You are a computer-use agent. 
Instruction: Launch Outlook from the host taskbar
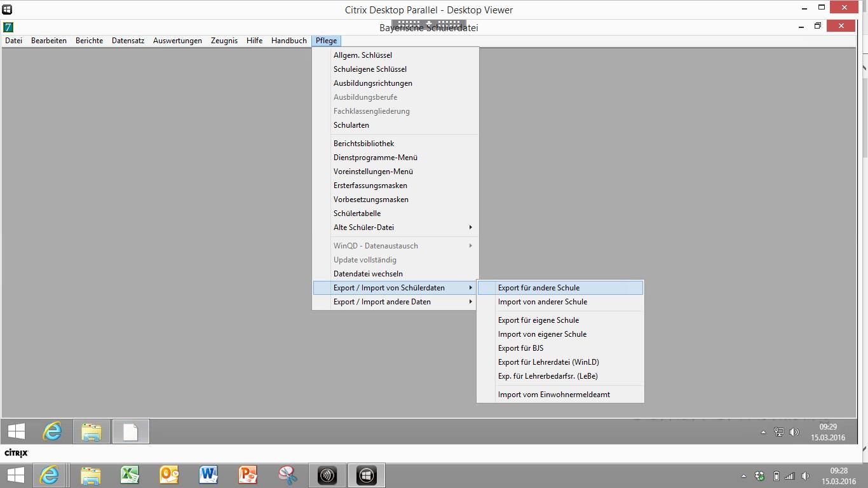click(x=169, y=475)
